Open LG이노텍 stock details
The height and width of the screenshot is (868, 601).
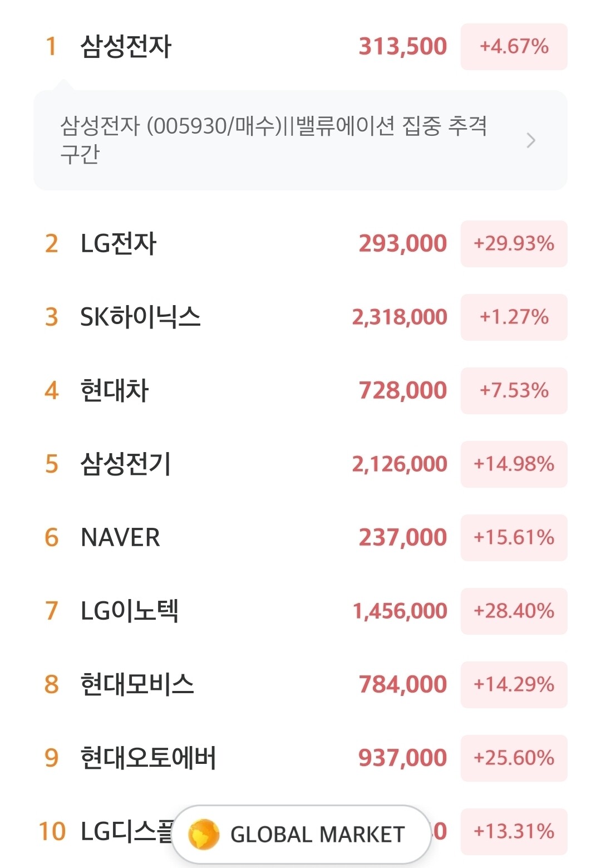tap(300, 611)
